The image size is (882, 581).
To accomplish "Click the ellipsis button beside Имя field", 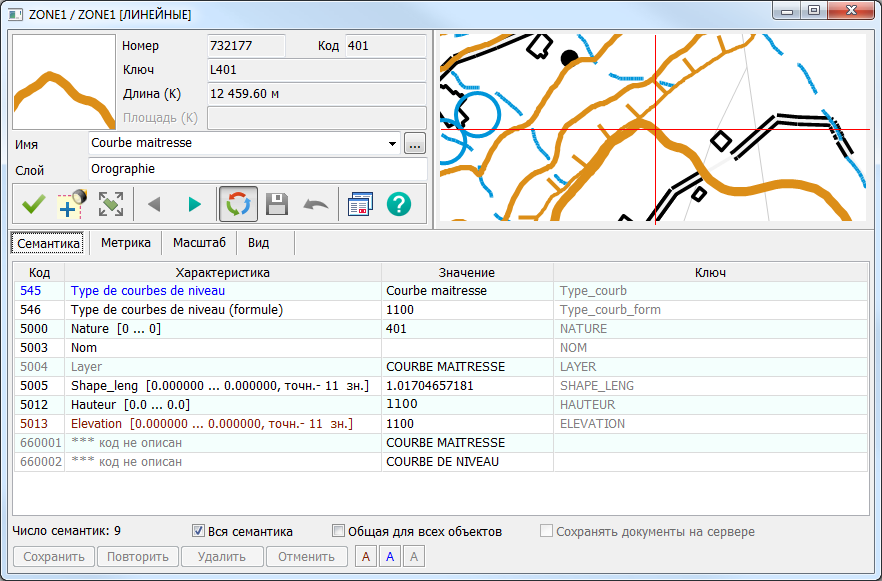I will coord(415,143).
